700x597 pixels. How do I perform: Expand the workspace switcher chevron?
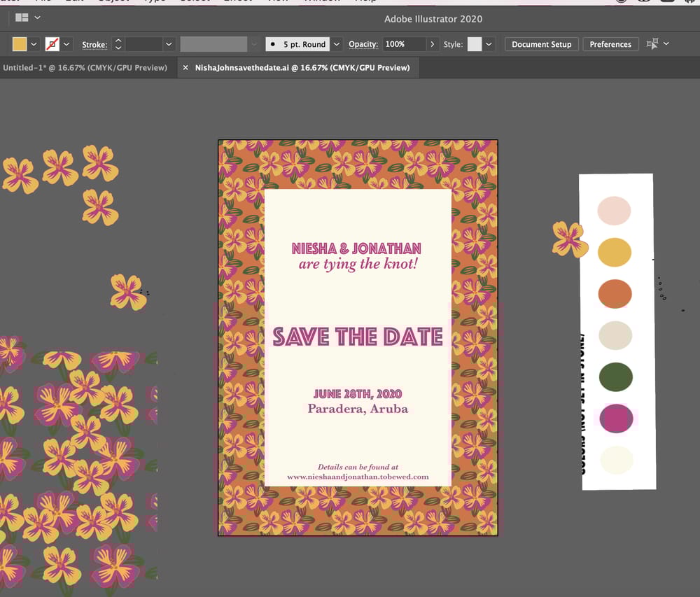38,17
